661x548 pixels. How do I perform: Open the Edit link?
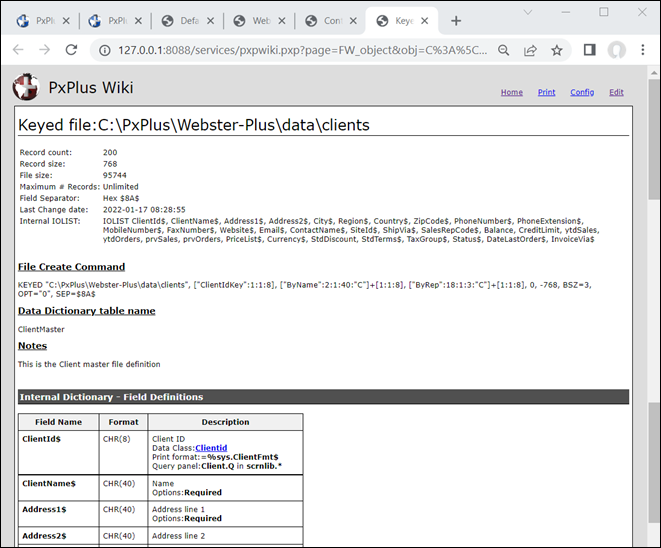(x=616, y=92)
